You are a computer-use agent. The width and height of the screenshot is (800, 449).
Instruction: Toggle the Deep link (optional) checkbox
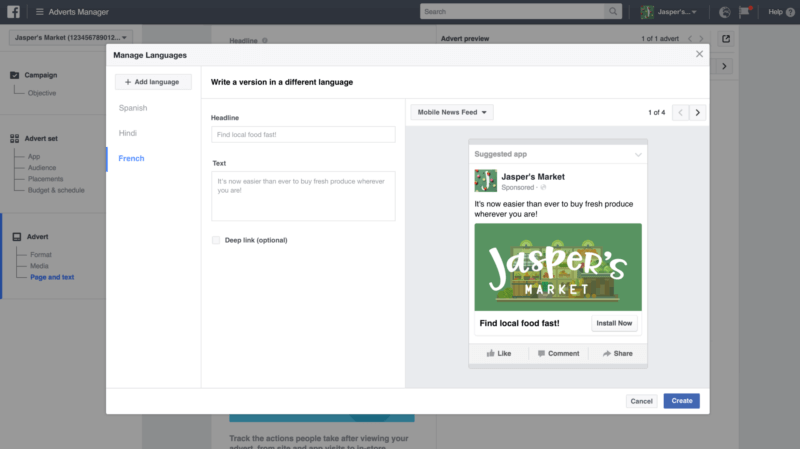(216, 240)
